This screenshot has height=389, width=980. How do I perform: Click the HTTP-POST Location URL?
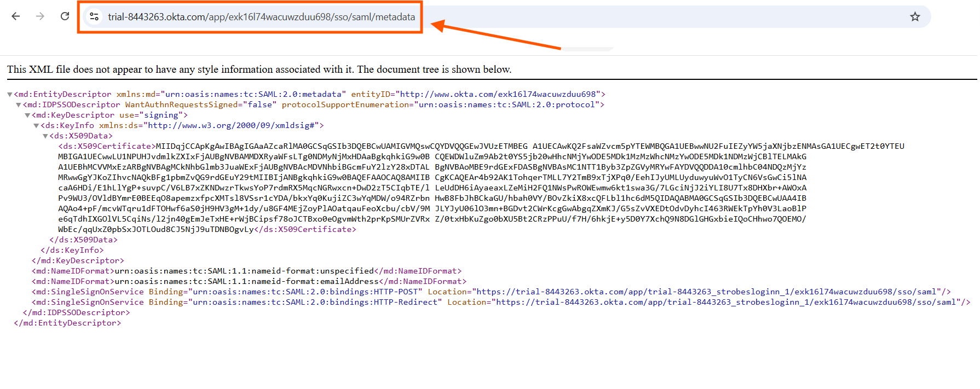(706, 292)
